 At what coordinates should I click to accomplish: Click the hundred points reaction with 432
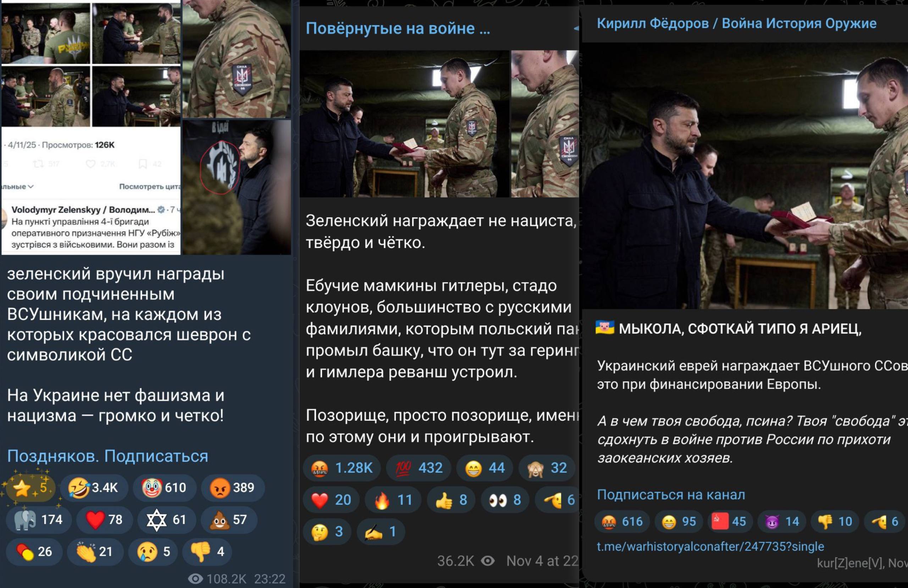point(418,468)
